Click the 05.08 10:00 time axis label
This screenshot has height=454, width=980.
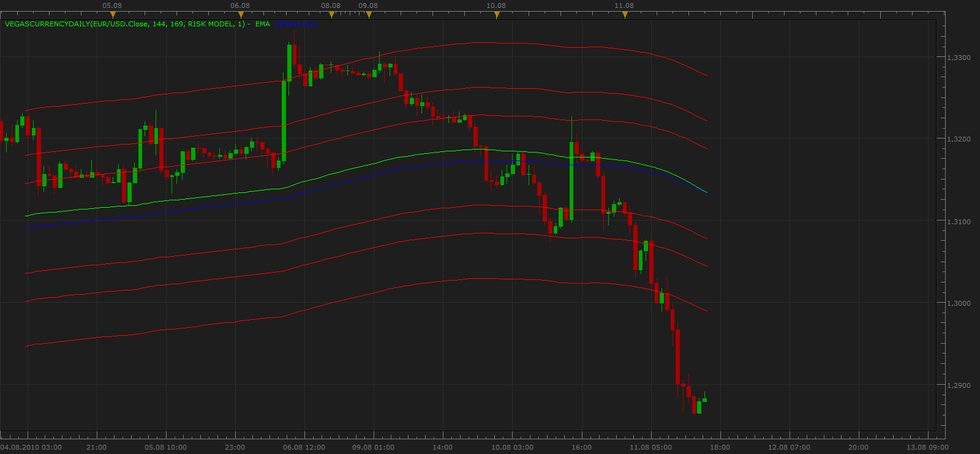click(x=166, y=447)
